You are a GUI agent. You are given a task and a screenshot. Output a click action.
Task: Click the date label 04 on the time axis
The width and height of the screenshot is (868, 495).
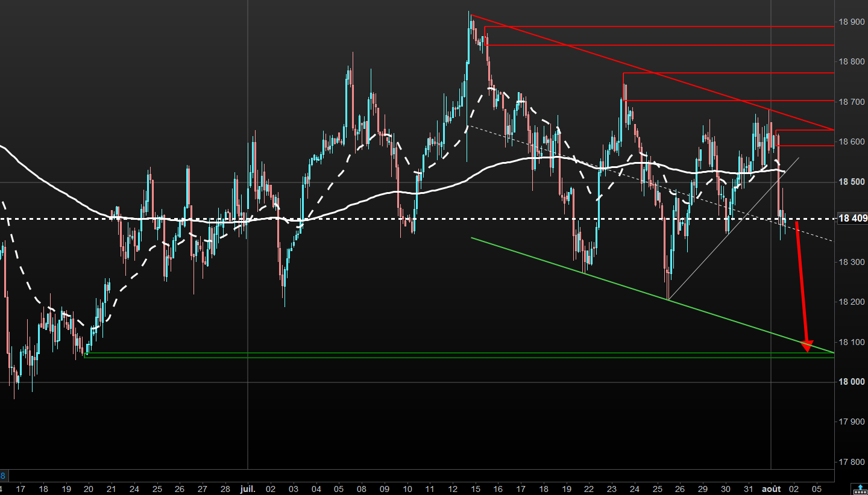[x=316, y=488]
